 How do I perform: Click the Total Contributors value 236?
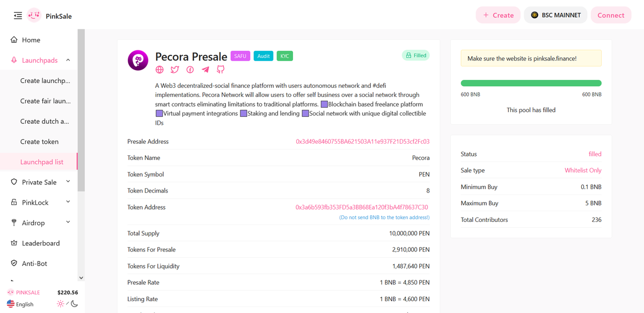click(596, 220)
